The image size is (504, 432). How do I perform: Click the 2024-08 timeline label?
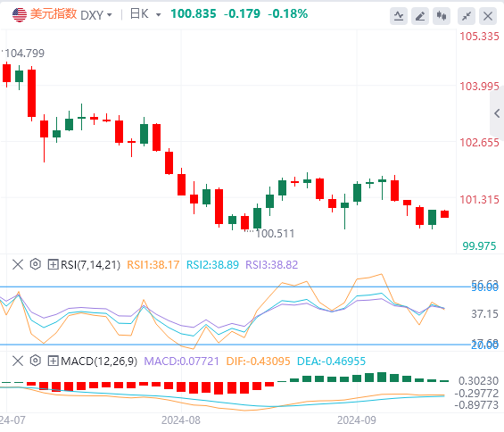coord(181,420)
